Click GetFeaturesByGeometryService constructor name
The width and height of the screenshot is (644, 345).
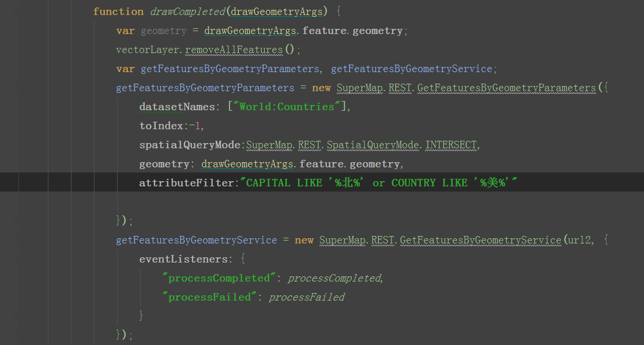click(480, 240)
